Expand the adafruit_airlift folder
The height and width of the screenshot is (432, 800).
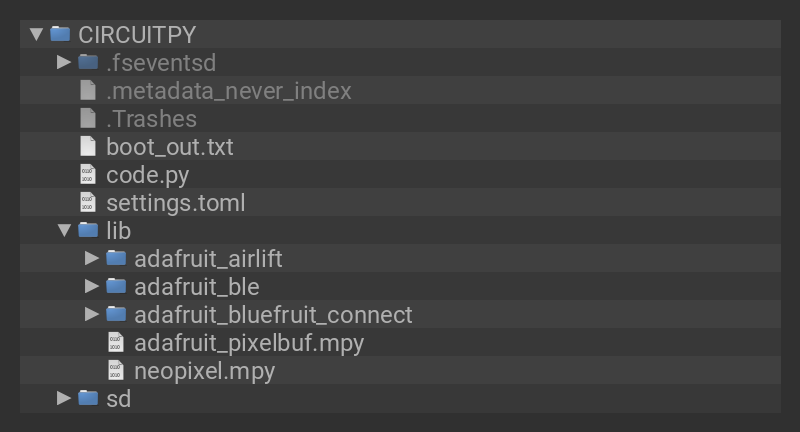(x=92, y=258)
